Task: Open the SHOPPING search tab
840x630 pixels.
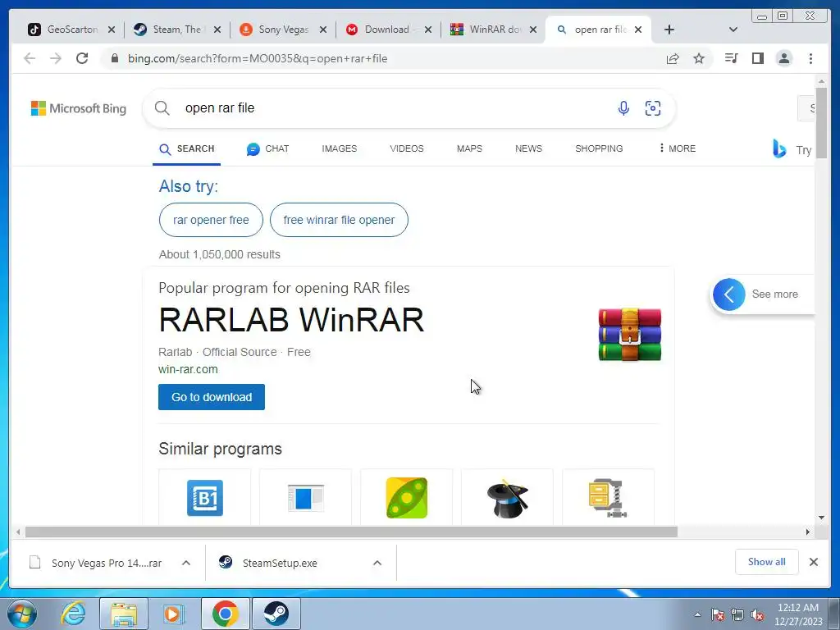Action: [599, 149]
